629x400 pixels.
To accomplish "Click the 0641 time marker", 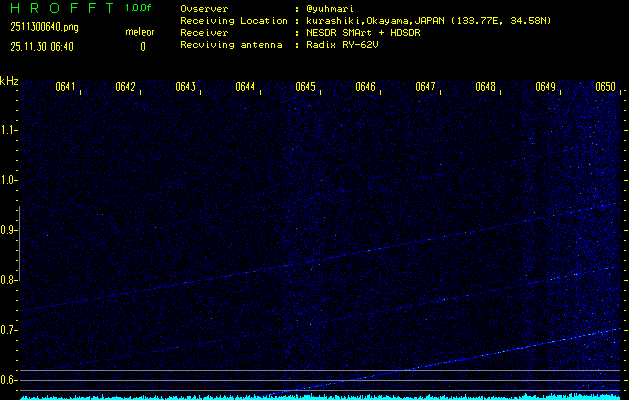I will click(65, 87).
